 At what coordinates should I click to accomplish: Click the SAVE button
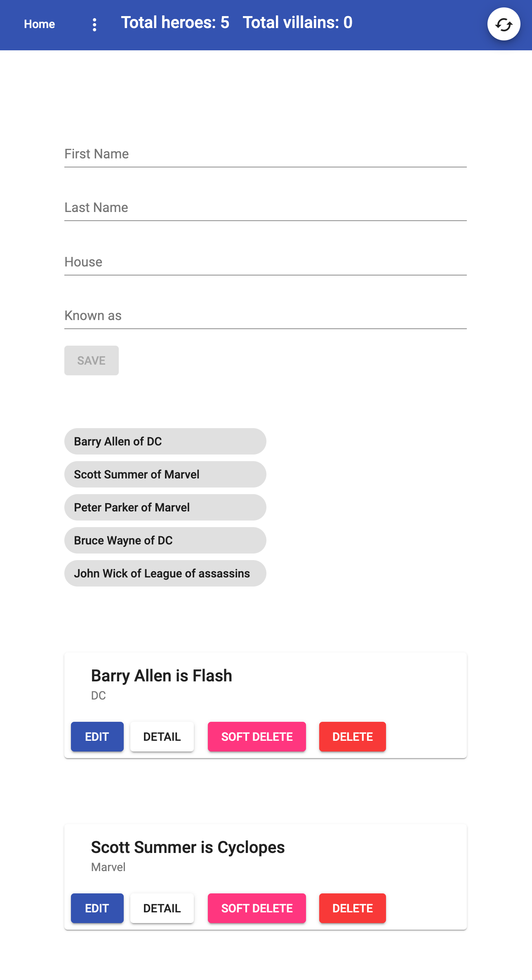[92, 360]
